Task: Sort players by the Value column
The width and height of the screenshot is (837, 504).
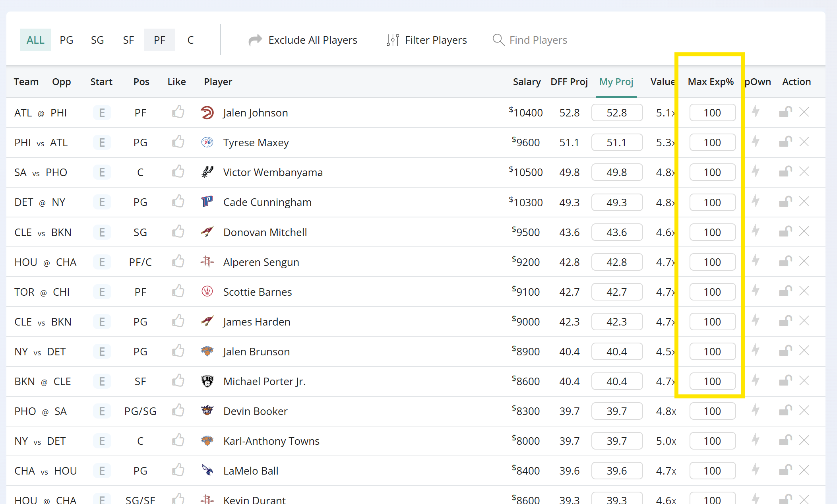Action: tap(662, 82)
